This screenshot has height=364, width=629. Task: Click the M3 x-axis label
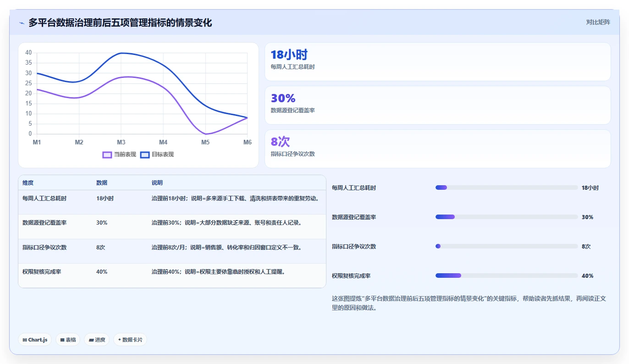tap(121, 143)
